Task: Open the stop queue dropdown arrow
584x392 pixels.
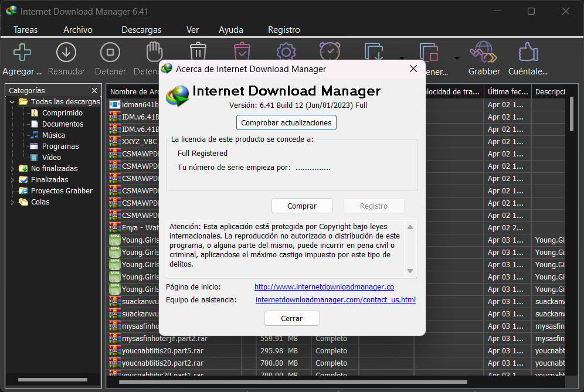Action: pos(457,58)
